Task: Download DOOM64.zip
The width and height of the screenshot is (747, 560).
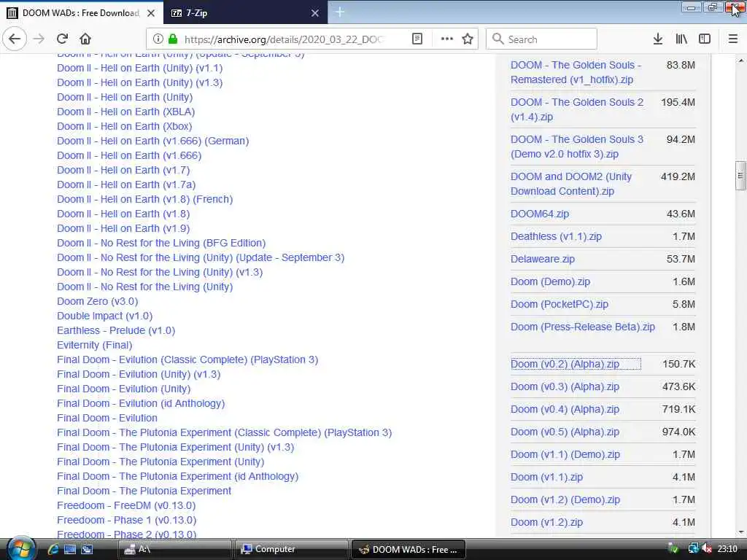Action: click(540, 214)
